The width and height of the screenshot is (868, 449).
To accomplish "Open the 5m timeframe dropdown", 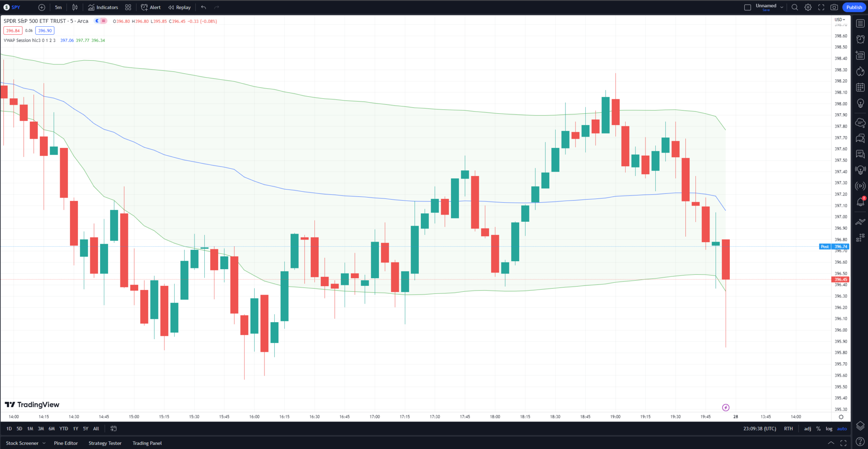I will click(x=58, y=7).
